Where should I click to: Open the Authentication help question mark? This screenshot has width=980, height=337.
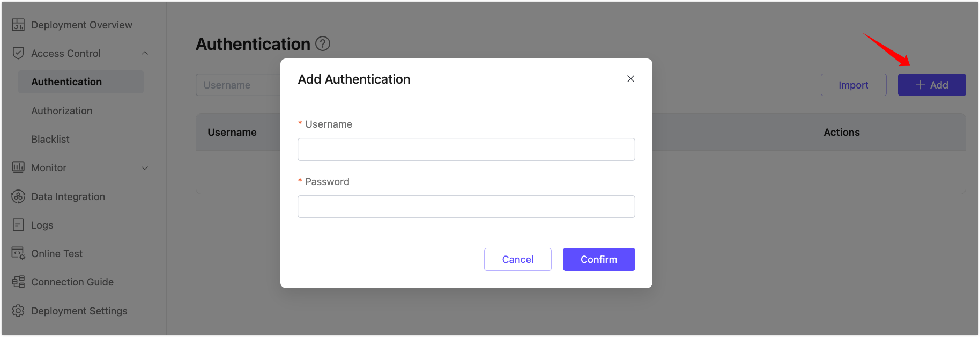pyautogui.click(x=323, y=43)
